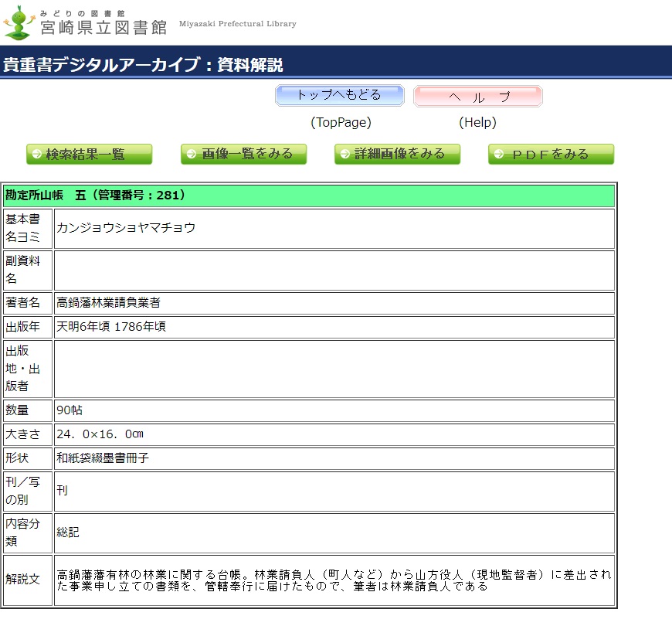Click the Miyazaki Prefectural Library mascot logo

click(x=19, y=23)
